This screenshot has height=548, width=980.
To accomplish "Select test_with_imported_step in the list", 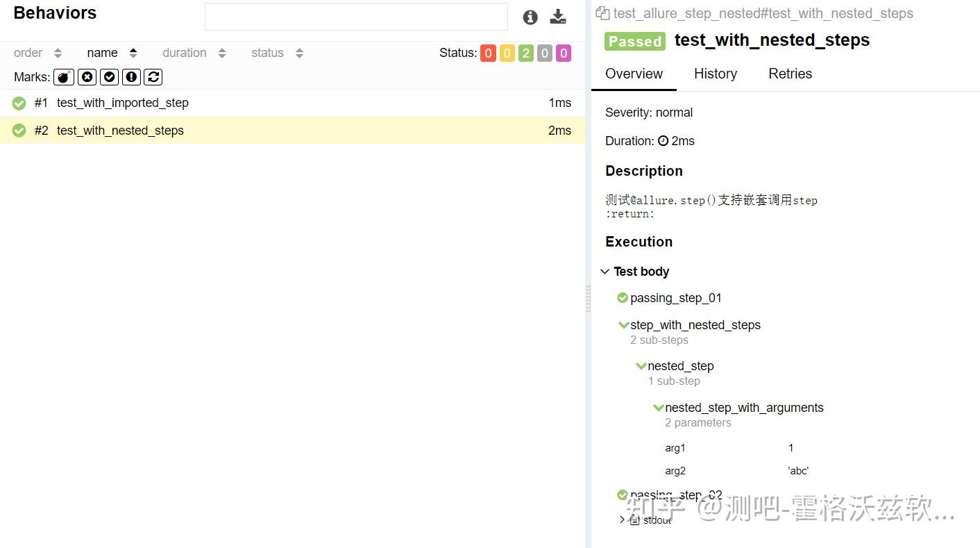I will (292, 103).
